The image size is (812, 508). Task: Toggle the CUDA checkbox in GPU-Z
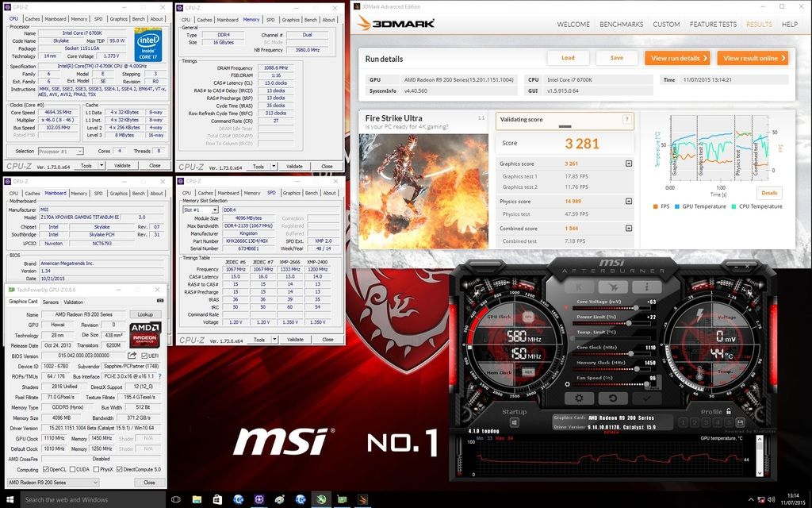[x=71, y=470]
